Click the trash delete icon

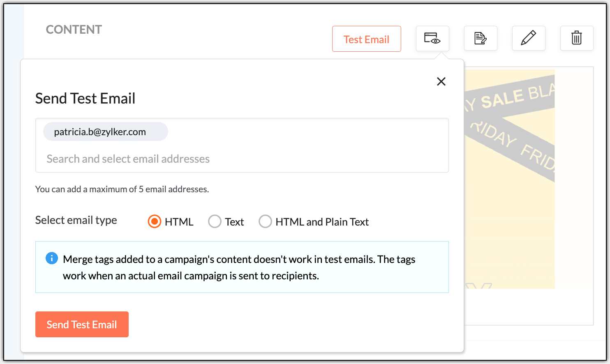pos(577,38)
